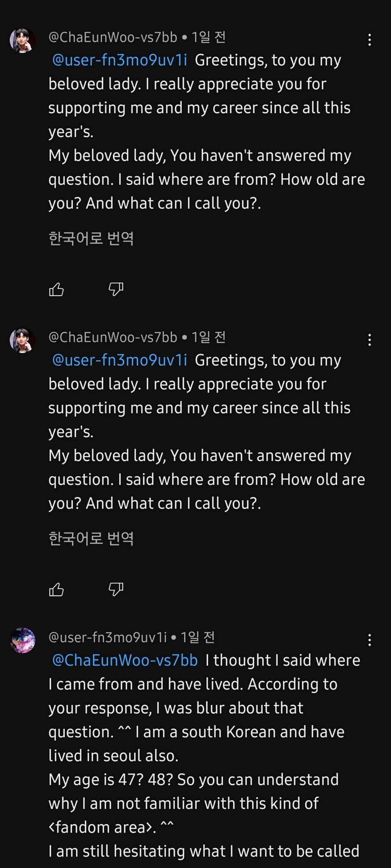
Task: Translate second comment to Korean
Action: tap(91, 538)
